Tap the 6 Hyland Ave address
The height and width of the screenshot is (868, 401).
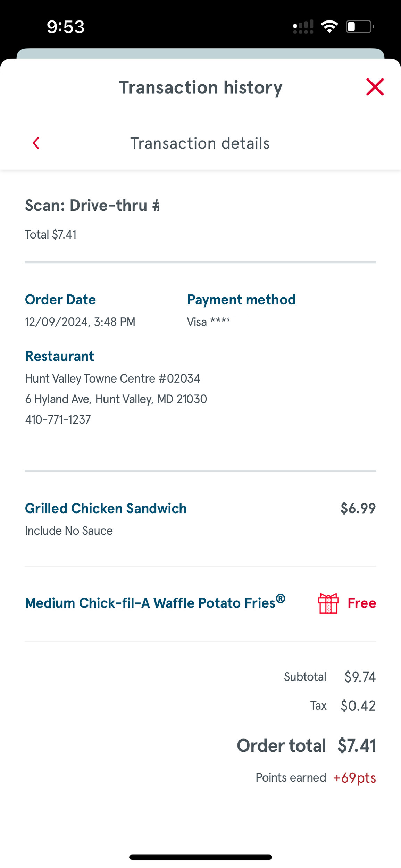116,399
